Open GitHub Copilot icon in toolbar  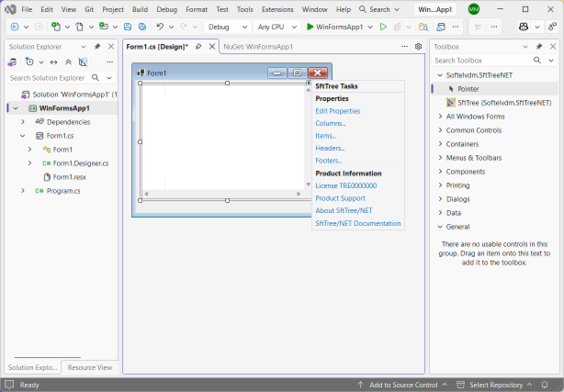click(x=524, y=27)
